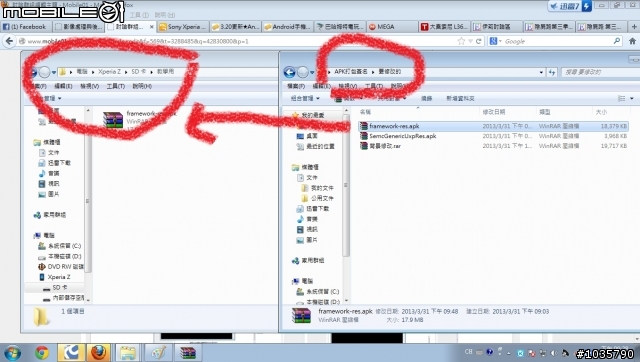Open 檢視(V) menu in left Explorer window
The height and width of the screenshot is (362, 640).
pos(89,86)
